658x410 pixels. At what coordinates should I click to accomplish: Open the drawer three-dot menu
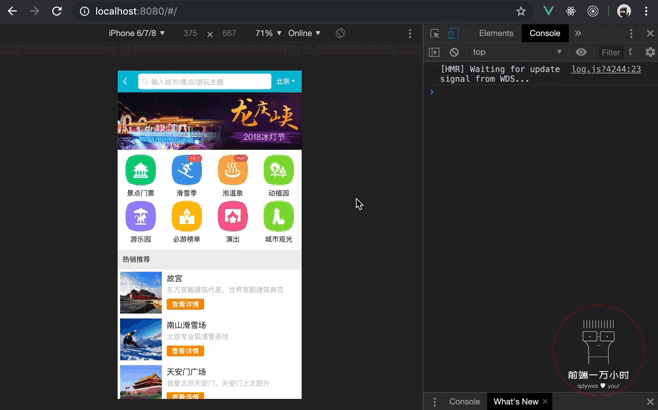tap(435, 402)
